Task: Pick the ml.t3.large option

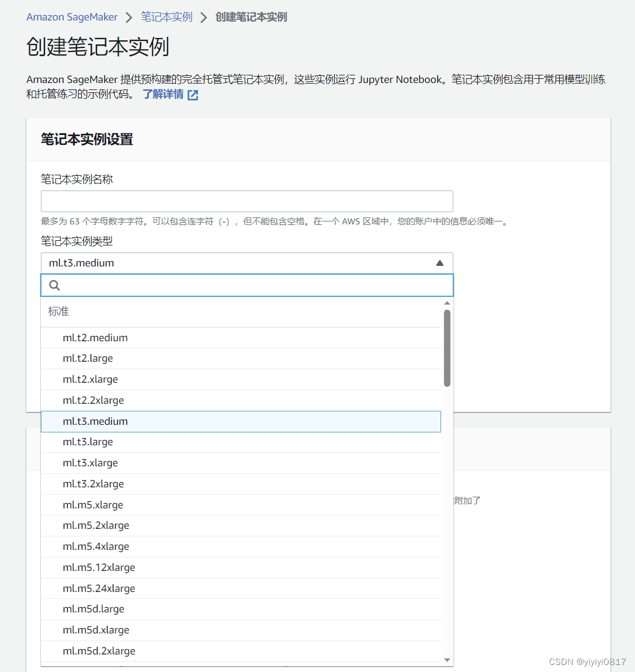Action: [241, 442]
